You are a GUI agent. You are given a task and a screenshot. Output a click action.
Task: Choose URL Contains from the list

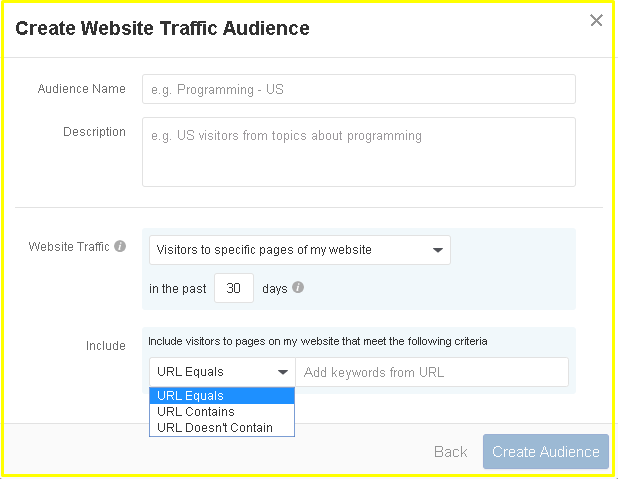[222, 412]
